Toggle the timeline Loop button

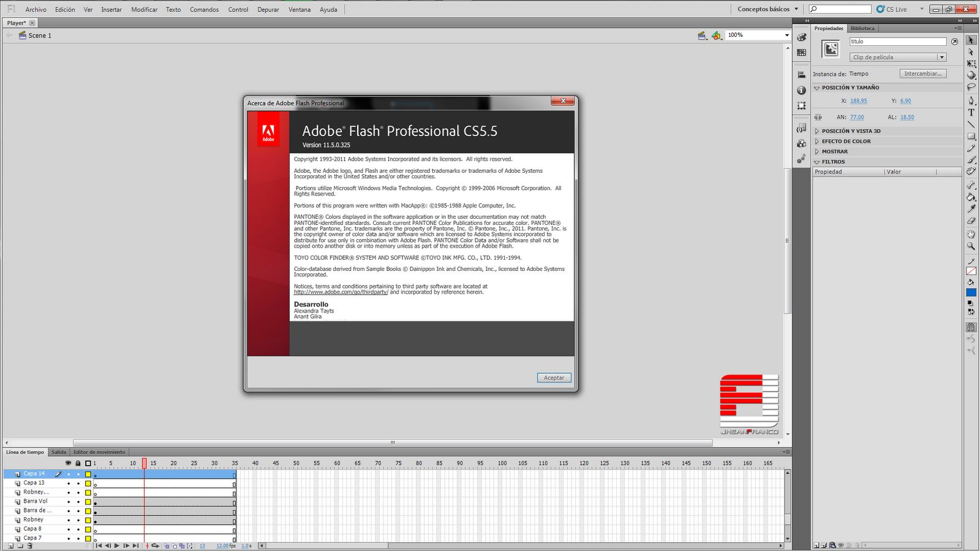point(155,545)
